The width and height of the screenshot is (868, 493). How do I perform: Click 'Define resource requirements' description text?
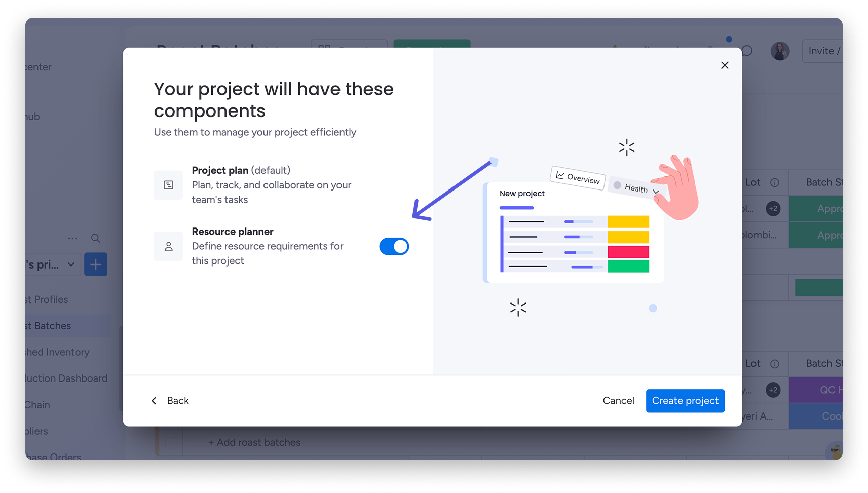[x=268, y=253]
